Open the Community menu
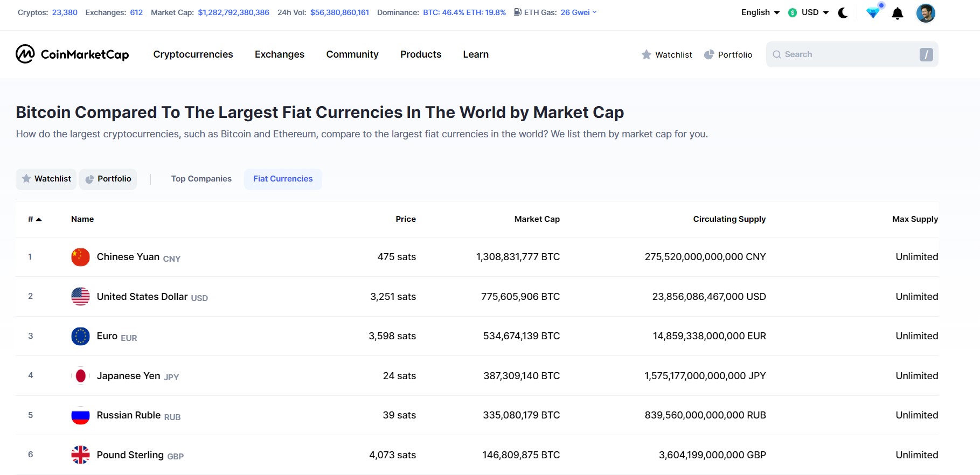Viewport: 980px width, 475px height. click(x=352, y=54)
